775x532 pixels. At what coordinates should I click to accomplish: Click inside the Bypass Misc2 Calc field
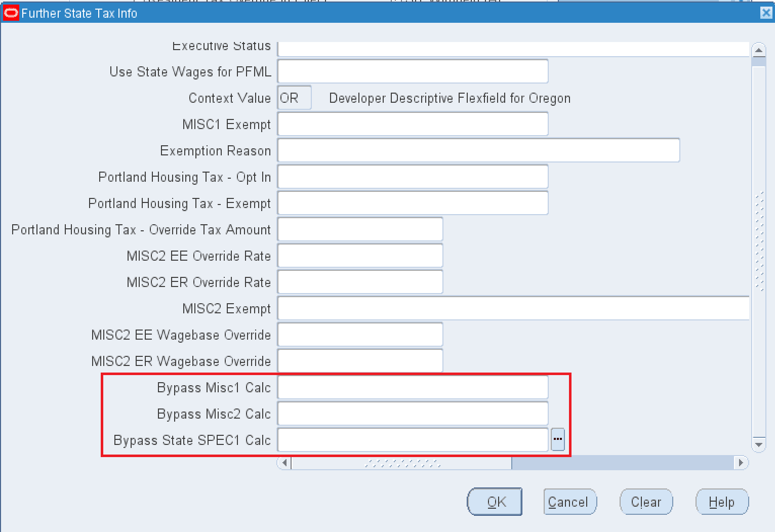pos(412,413)
